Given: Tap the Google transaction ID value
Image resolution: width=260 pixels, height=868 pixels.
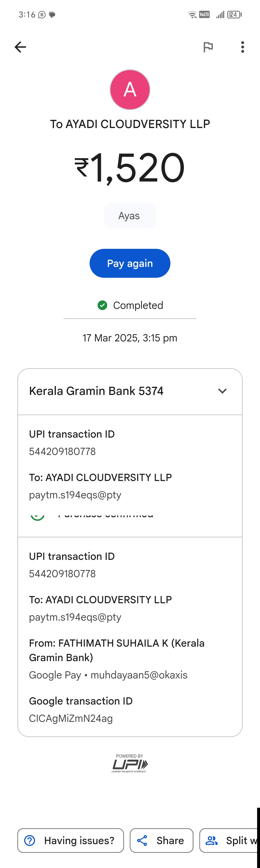Looking at the screenshot, I should (71, 719).
